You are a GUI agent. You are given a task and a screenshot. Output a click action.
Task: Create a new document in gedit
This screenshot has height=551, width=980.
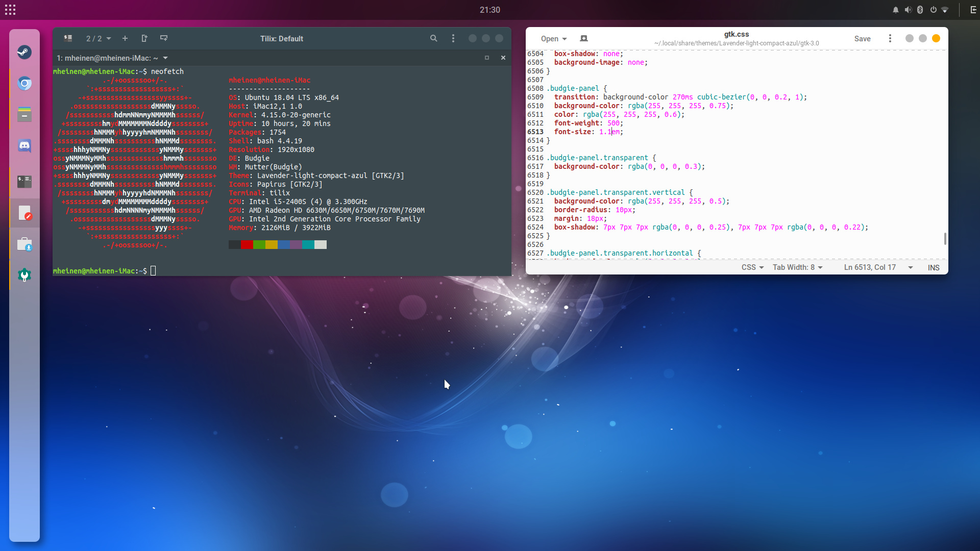(x=584, y=38)
